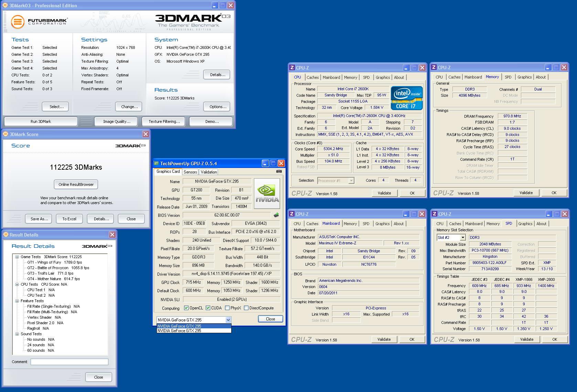Click the GPU-Z title bar icon
The height and width of the screenshot is (392, 577).
(x=157, y=163)
